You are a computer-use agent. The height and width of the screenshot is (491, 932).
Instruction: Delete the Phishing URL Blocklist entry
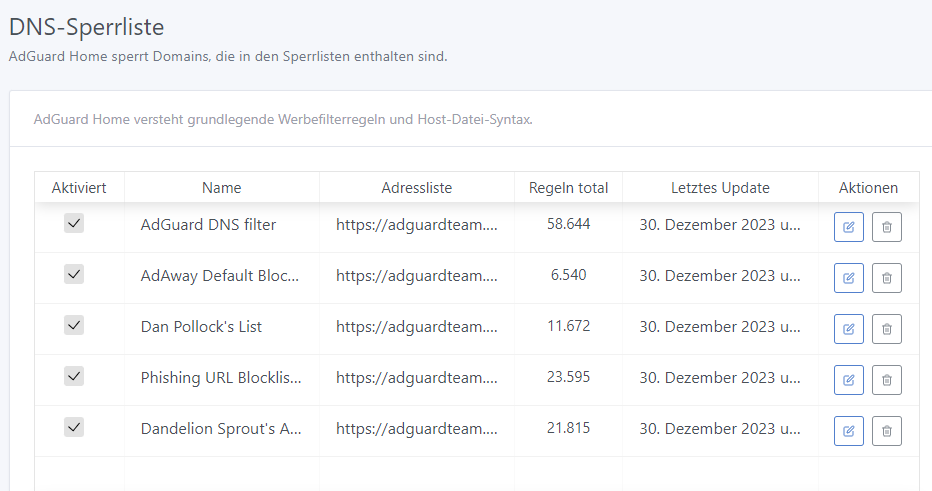tap(886, 380)
